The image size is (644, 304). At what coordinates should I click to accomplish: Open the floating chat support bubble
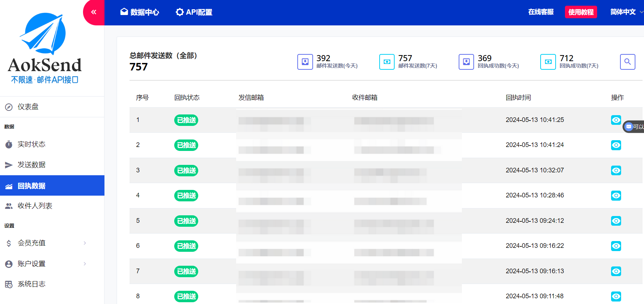633,127
